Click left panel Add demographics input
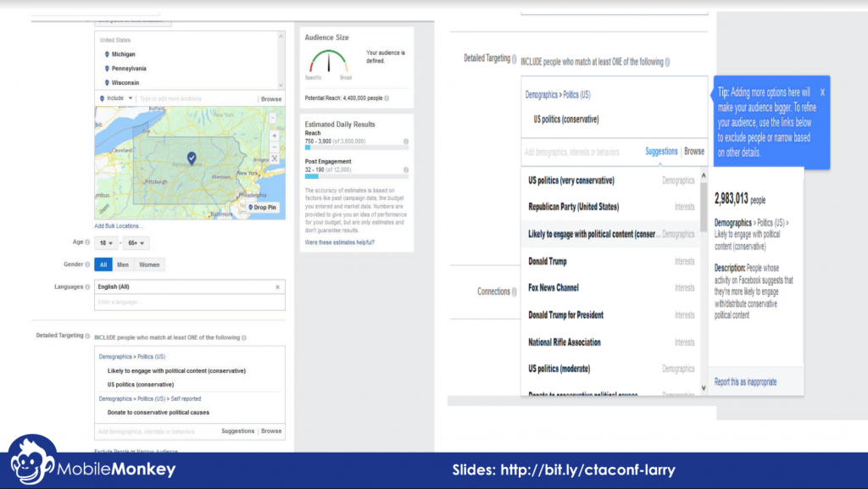Screen dimensions: 868x489 click(x=157, y=431)
